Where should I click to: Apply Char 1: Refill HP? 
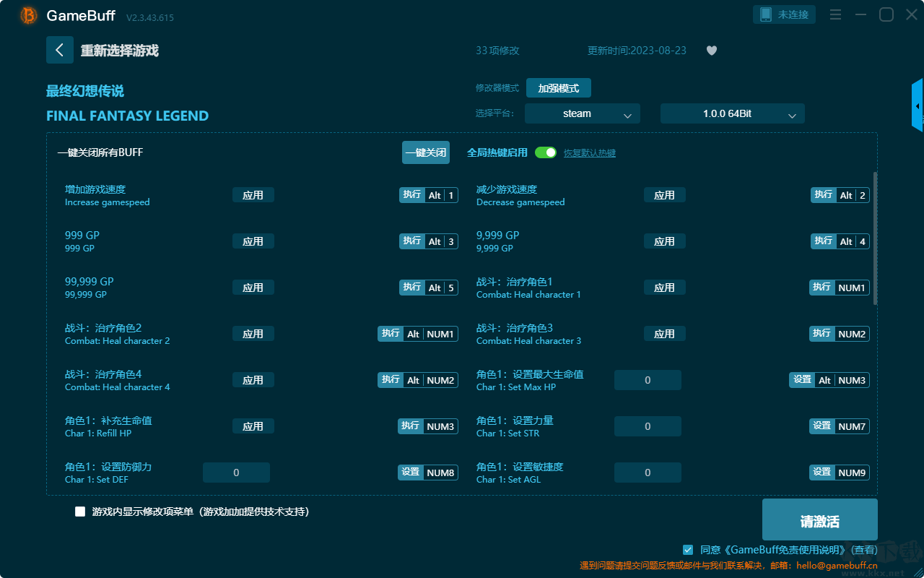(x=253, y=426)
